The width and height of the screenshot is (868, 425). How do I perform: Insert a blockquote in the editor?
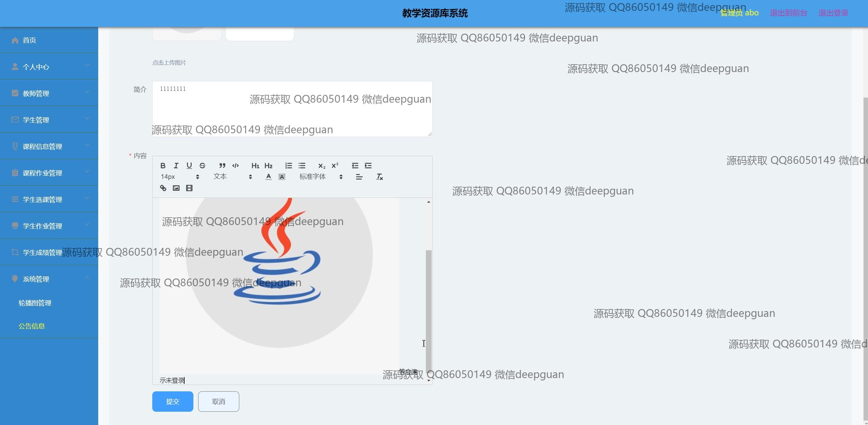[x=222, y=166]
